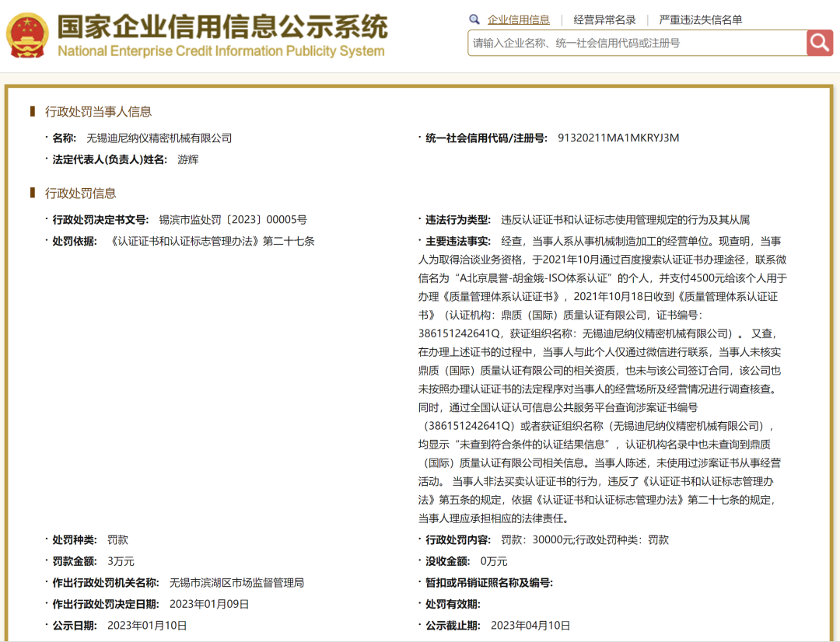
Task: Select publicity date 2023年01月10日
Action: pos(147,626)
